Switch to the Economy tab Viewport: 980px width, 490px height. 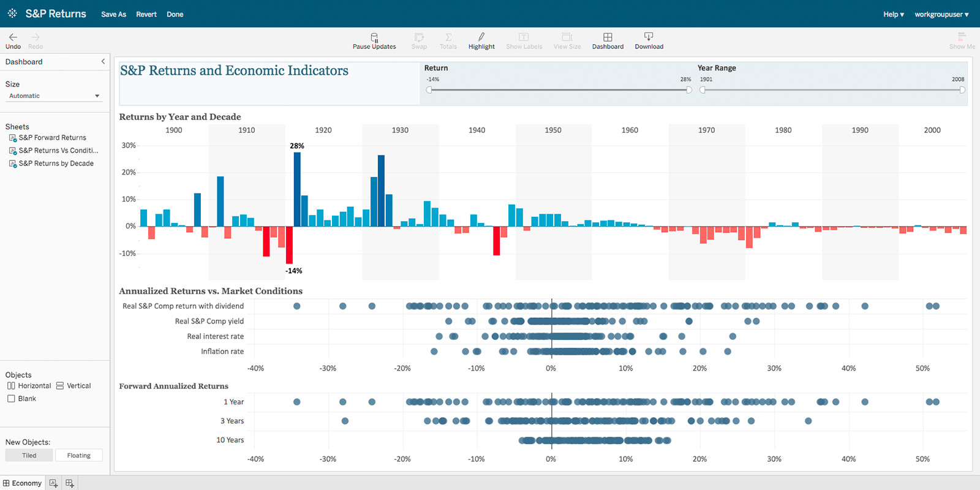pos(23,483)
